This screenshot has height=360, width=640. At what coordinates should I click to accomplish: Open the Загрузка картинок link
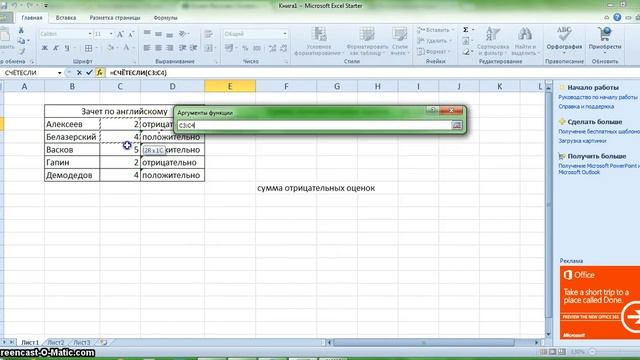[582, 141]
